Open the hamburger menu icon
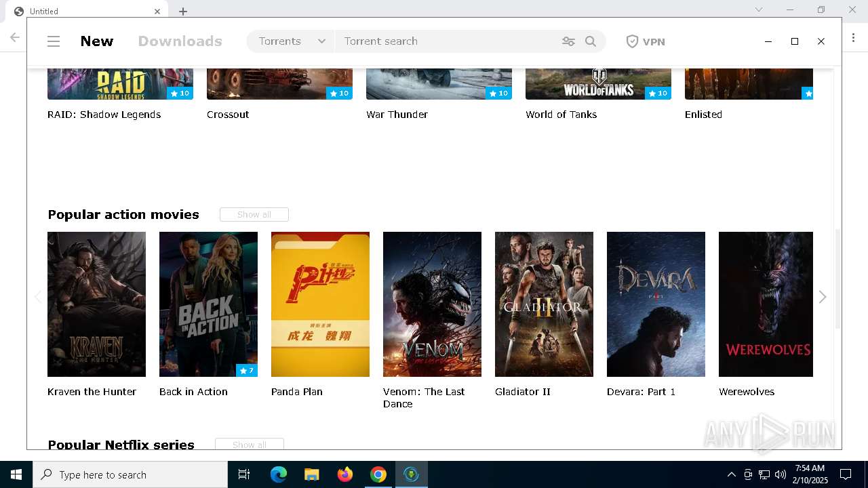Image resolution: width=868 pixels, height=488 pixels. pyautogui.click(x=54, y=41)
